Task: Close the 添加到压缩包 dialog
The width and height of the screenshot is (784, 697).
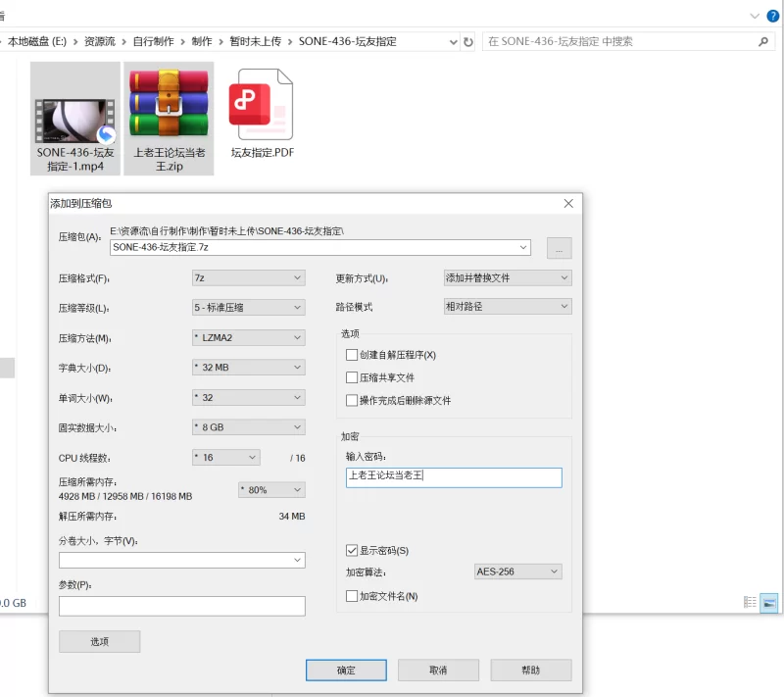Action: pos(568,204)
